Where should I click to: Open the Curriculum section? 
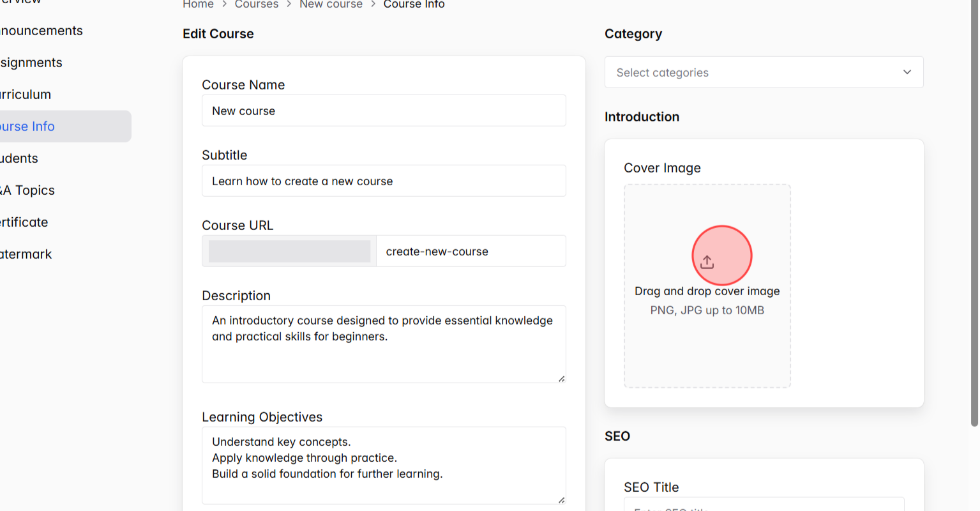click(26, 94)
